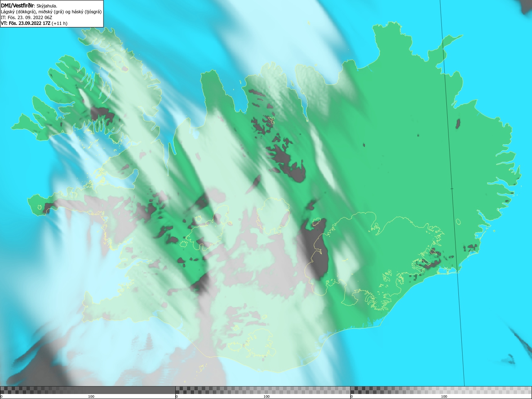
Task: Click the 'VT: Fös. 23.09.2022 17Z' line
Action: tap(34, 23)
